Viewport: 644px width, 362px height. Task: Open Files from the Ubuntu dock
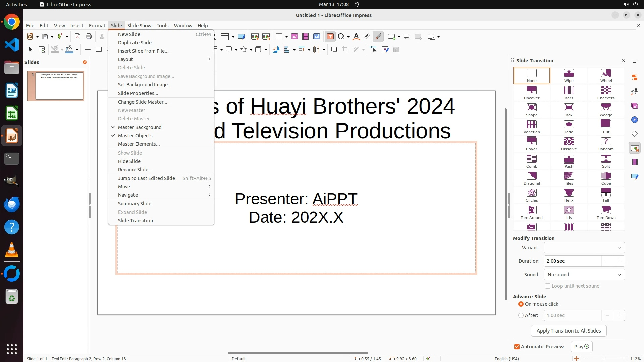12,68
